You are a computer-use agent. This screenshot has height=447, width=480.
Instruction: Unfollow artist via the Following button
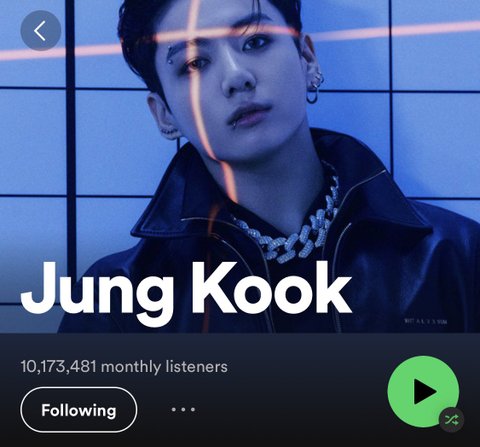point(79,410)
